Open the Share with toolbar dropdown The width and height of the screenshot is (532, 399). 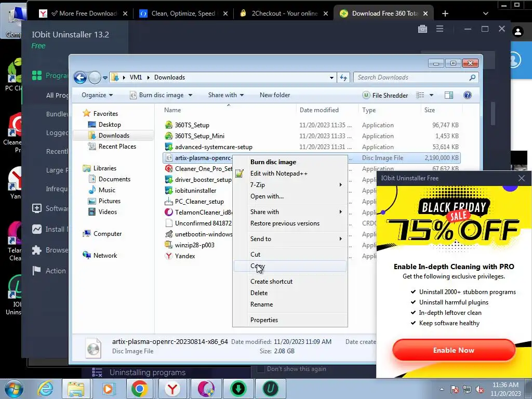coord(226,95)
